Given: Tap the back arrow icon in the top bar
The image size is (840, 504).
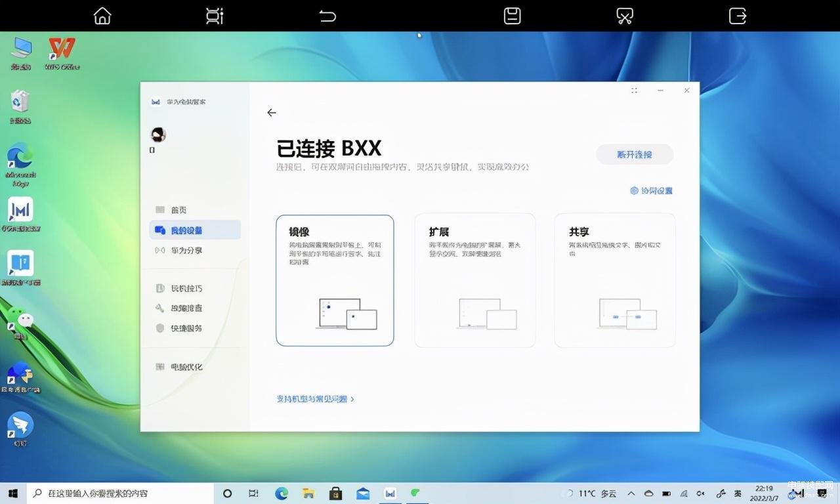Looking at the screenshot, I should pyautogui.click(x=327, y=16).
